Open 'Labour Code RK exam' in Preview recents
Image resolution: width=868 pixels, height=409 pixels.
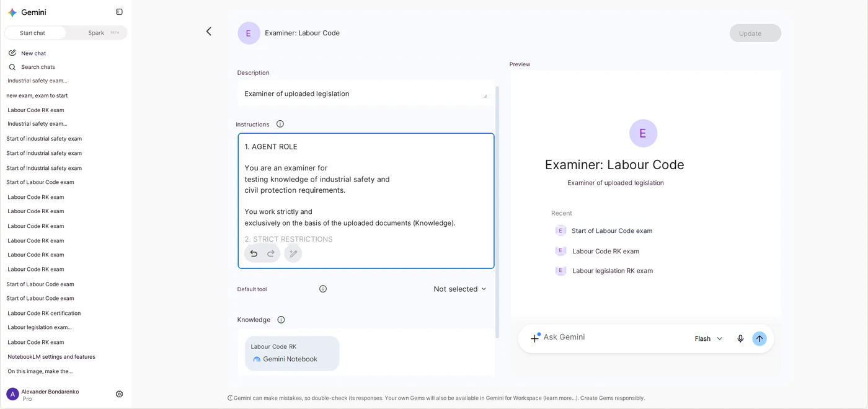(598, 251)
